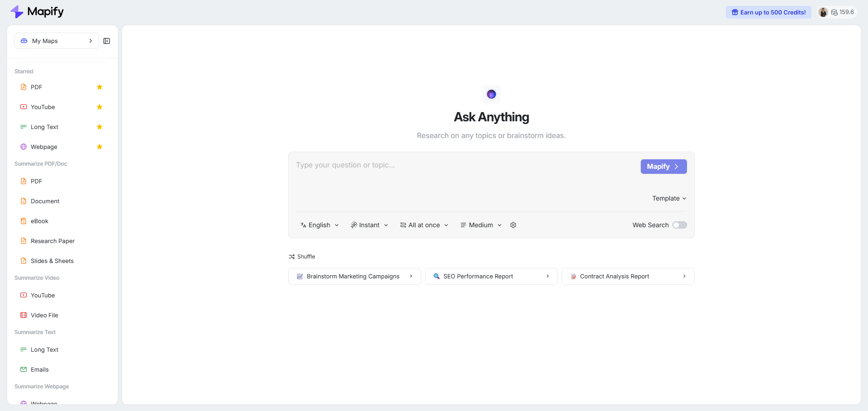Screen dimensions: 868x411
Task: Unstar the starred Long Text item
Action: [x=100, y=127]
